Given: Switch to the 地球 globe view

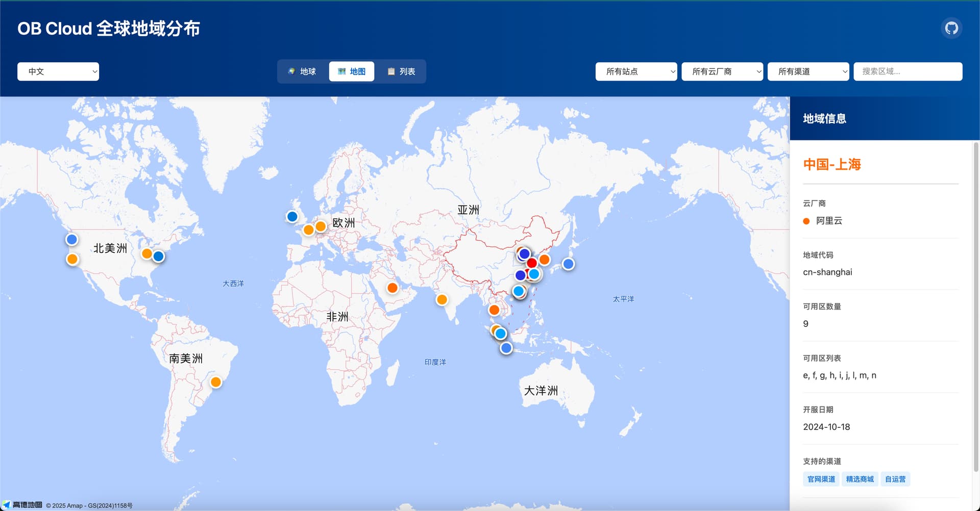Looking at the screenshot, I should [x=302, y=71].
